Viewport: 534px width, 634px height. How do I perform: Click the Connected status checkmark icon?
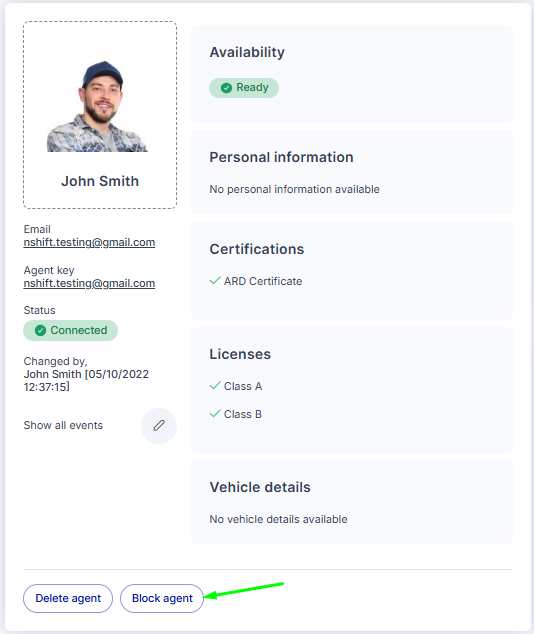click(x=40, y=330)
